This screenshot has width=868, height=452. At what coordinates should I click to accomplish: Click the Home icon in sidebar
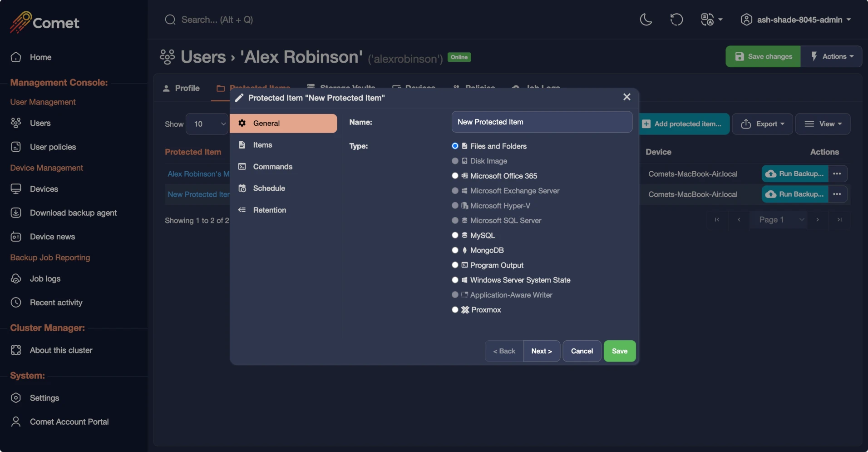point(16,57)
